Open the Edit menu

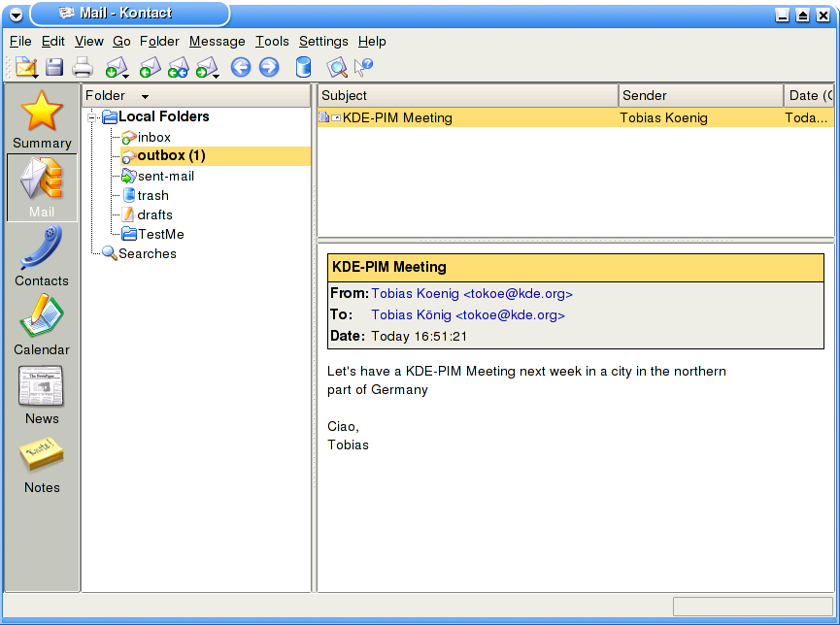53,41
